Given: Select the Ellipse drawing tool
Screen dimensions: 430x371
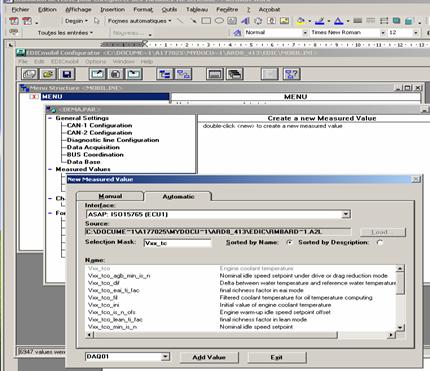Looking at the screenshot, I should (x=219, y=21).
